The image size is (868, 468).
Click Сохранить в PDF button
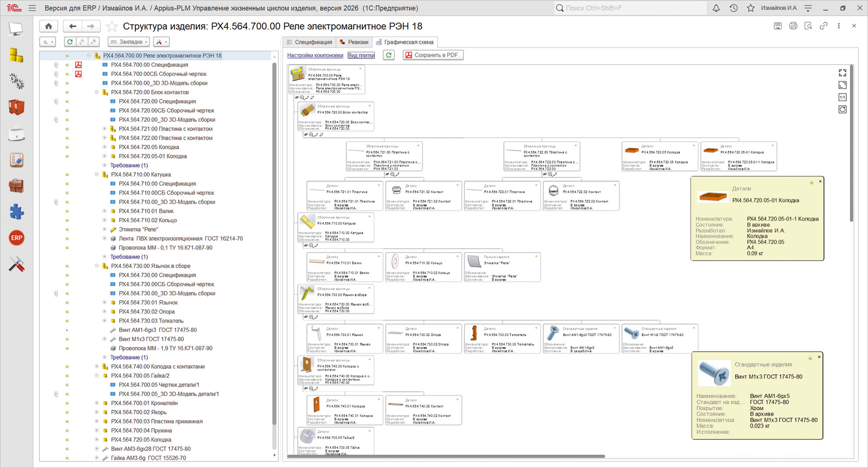click(x=433, y=55)
